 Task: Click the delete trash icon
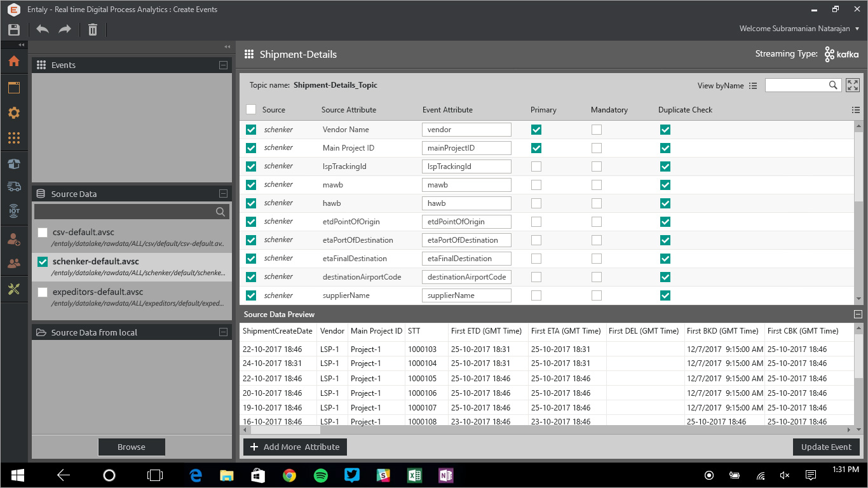pyautogui.click(x=93, y=29)
